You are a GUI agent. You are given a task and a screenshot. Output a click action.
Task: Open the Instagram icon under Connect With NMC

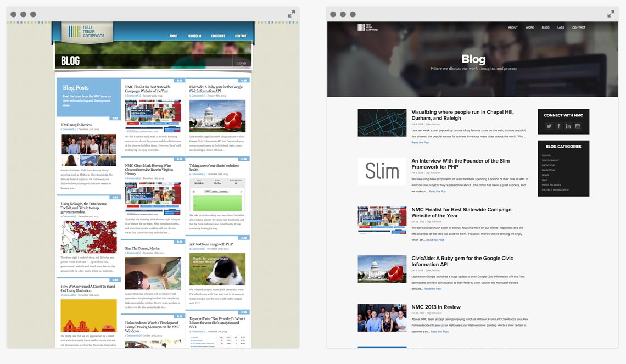[578, 126]
